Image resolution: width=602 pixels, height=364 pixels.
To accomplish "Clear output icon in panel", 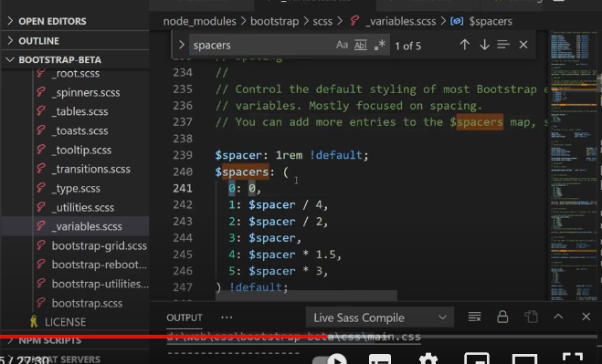I will (474, 317).
